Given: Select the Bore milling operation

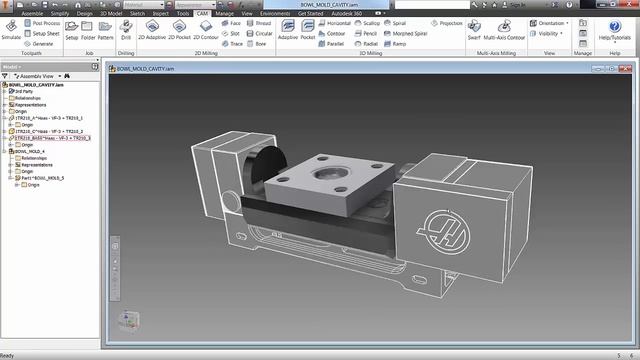Looking at the screenshot, I should pyautogui.click(x=256, y=44).
